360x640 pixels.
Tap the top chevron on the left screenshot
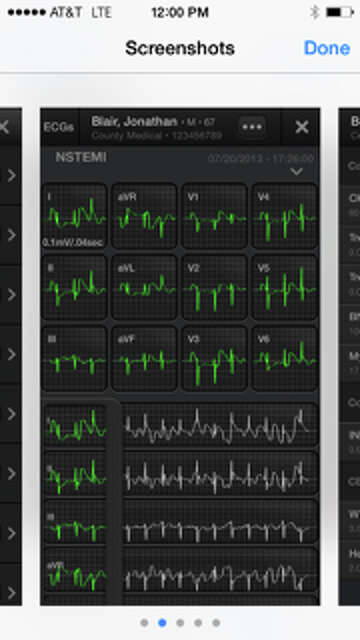(x=11, y=176)
